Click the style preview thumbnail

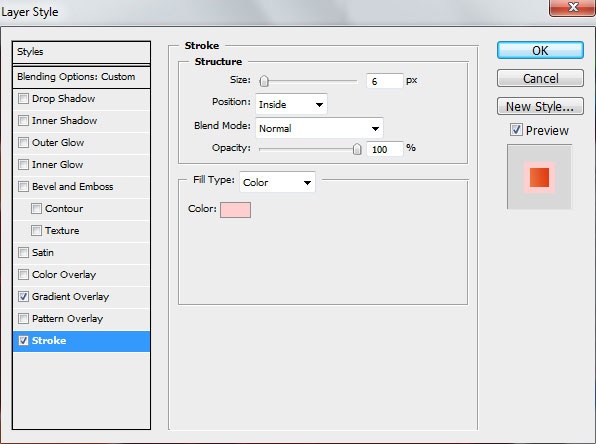coord(539,177)
